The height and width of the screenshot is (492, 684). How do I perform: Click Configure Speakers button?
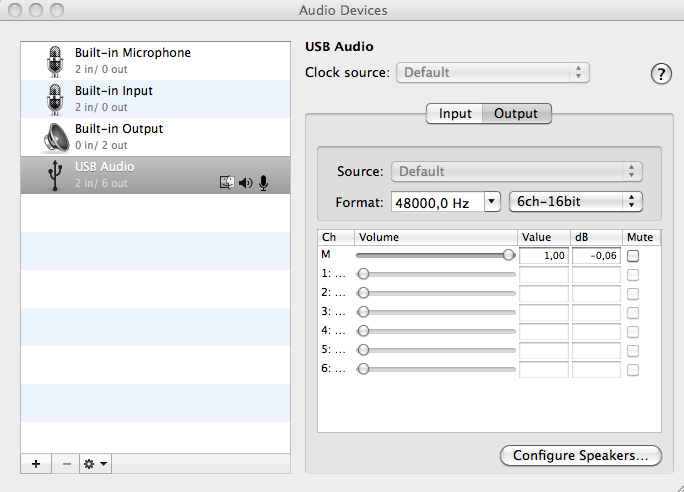[581, 456]
